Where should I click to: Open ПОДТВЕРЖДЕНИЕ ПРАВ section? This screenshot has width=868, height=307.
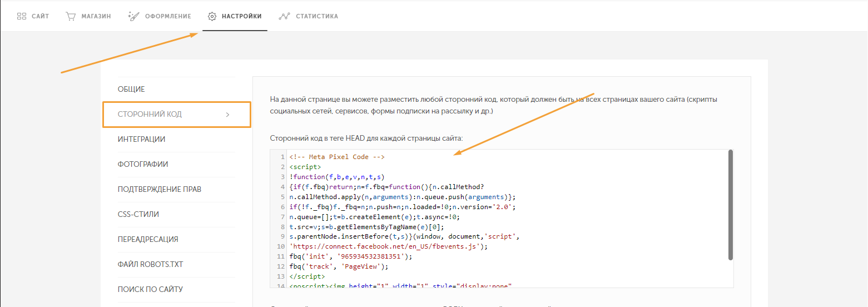[x=160, y=189]
